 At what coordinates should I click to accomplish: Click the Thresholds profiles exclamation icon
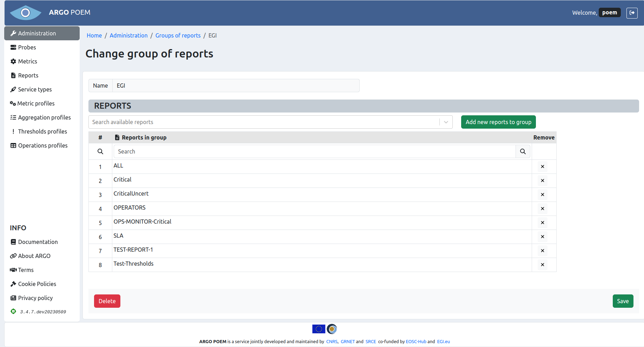pyautogui.click(x=13, y=131)
